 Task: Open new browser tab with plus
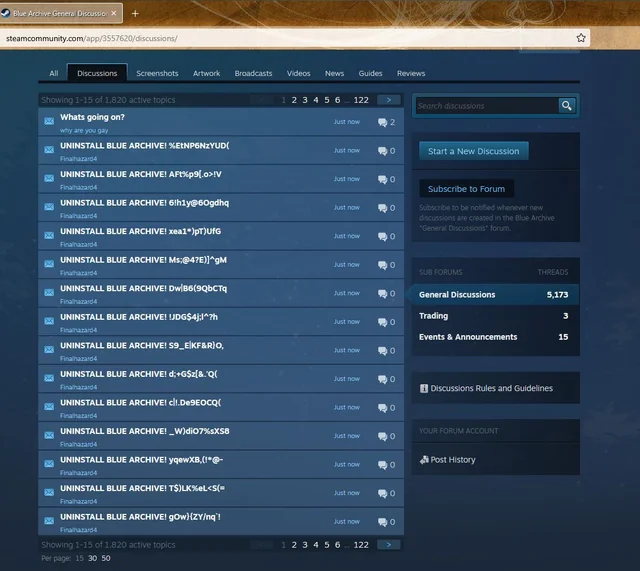135,13
